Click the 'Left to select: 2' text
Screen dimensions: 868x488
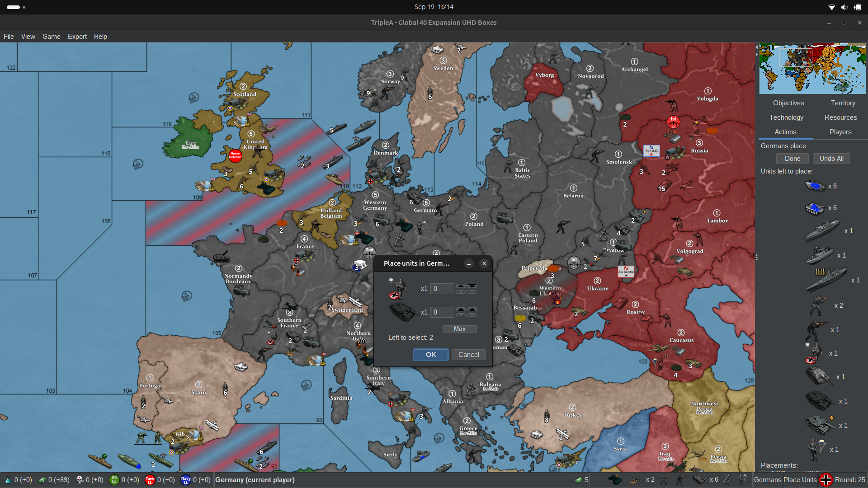pyautogui.click(x=410, y=338)
